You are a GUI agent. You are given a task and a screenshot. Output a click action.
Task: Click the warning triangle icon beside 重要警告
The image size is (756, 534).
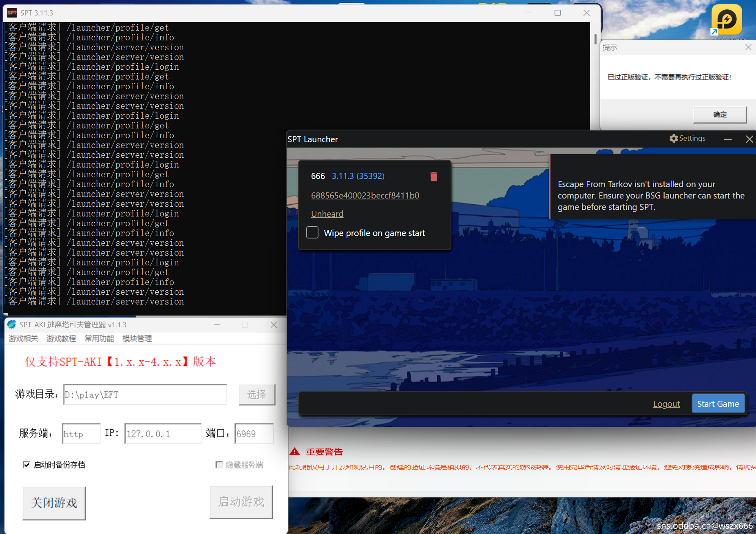pos(294,452)
